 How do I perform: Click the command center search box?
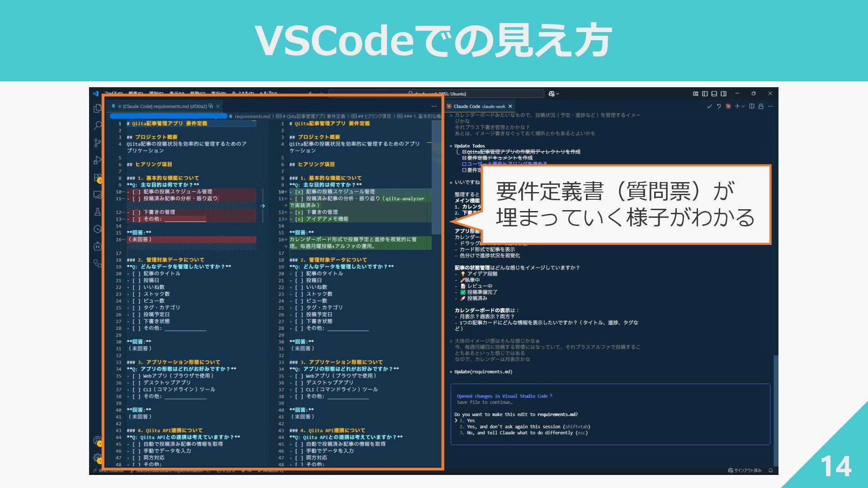point(436,94)
